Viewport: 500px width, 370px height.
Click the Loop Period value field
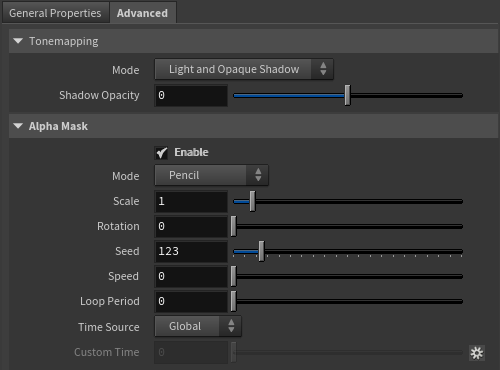[x=191, y=301]
